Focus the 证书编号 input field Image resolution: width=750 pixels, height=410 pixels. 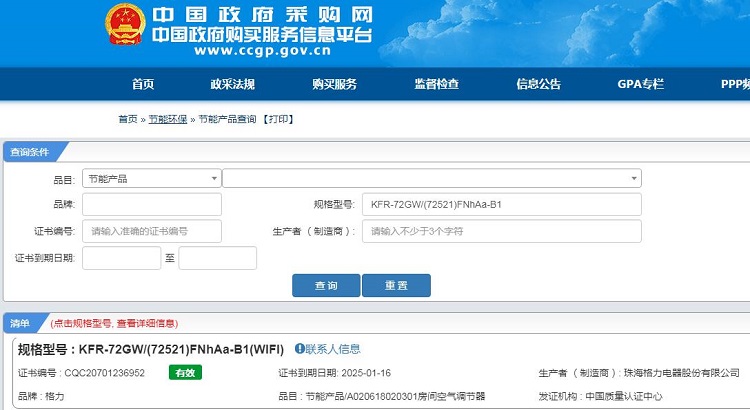[152, 231]
